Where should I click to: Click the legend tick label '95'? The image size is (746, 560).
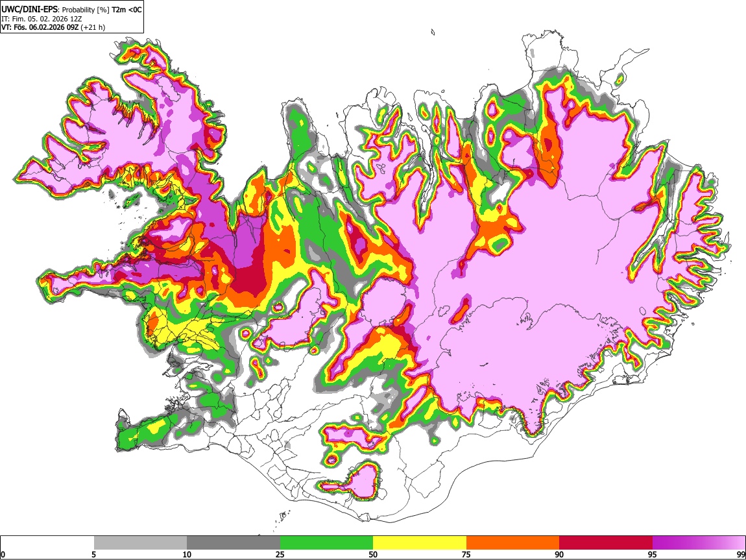coord(653,555)
